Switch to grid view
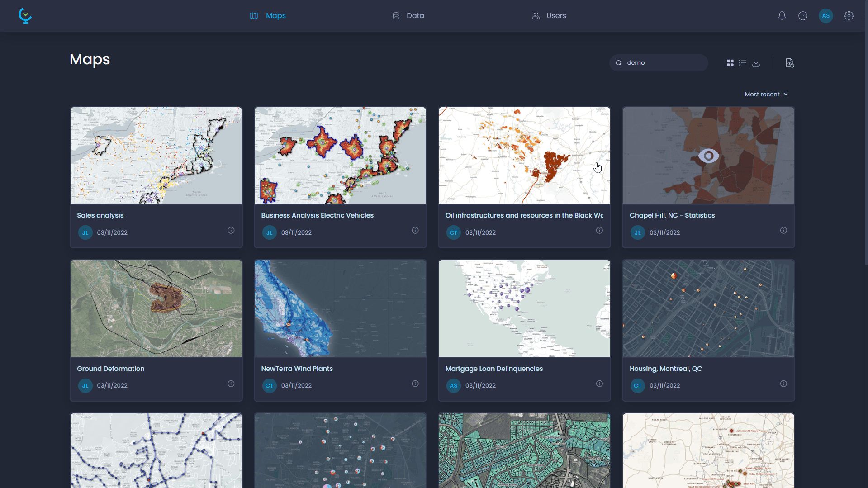This screenshot has height=488, width=868. click(730, 63)
